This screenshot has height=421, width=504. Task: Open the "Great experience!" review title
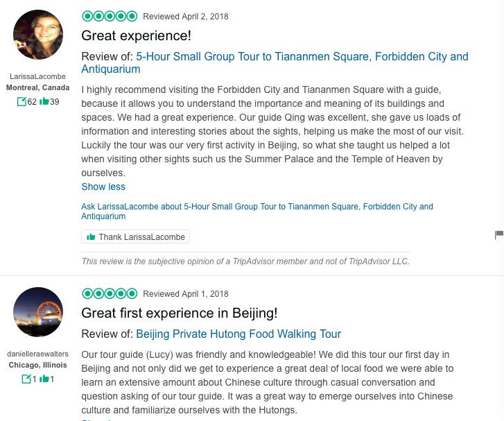pyautogui.click(x=136, y=35)
